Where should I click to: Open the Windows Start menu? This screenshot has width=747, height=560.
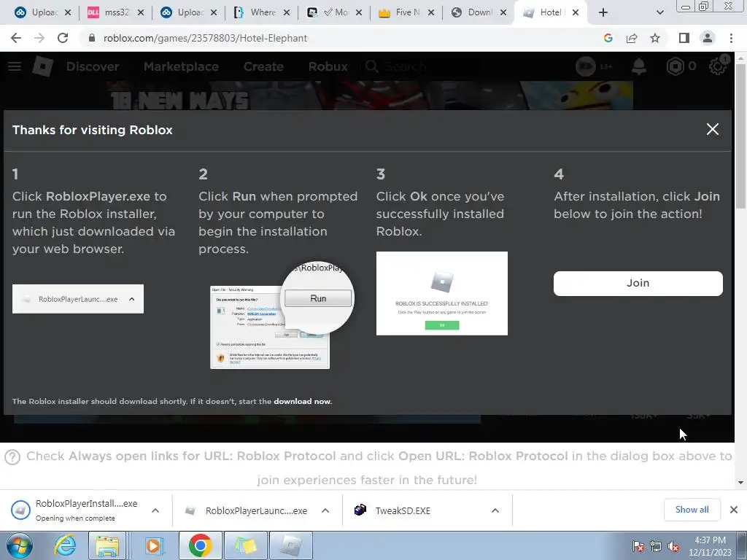[x=20, y=545]
